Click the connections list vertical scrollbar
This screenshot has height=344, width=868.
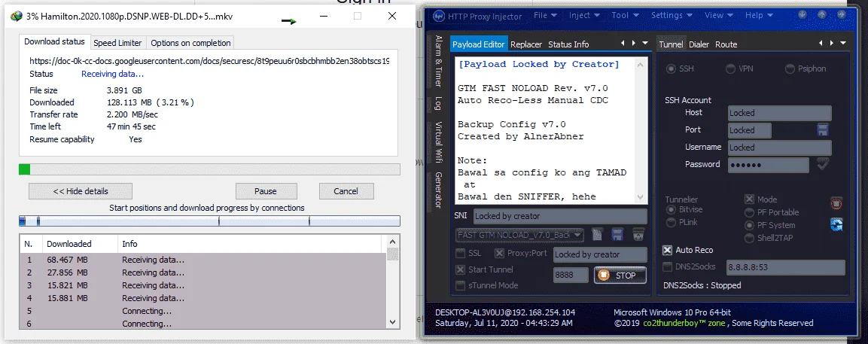coord(392,282)
